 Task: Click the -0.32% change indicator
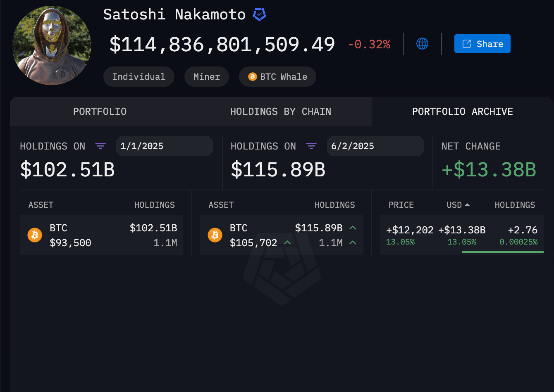click(x=369, y=44)
